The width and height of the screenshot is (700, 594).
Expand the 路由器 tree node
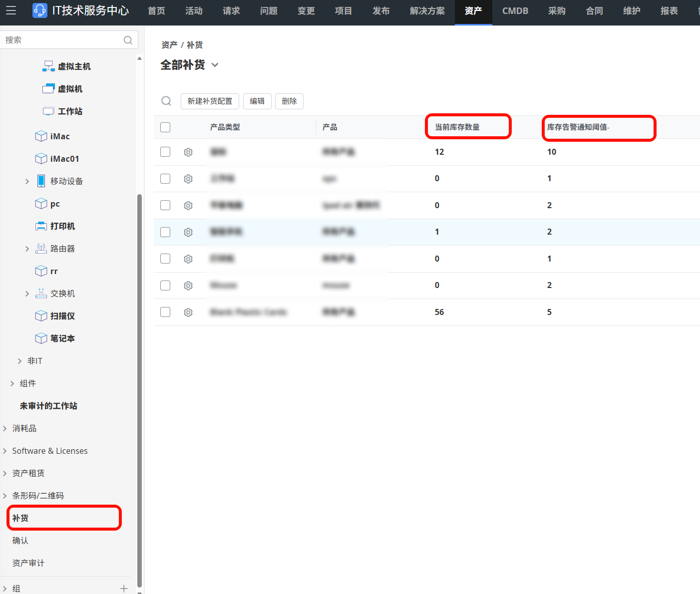(x=27, y=249)
